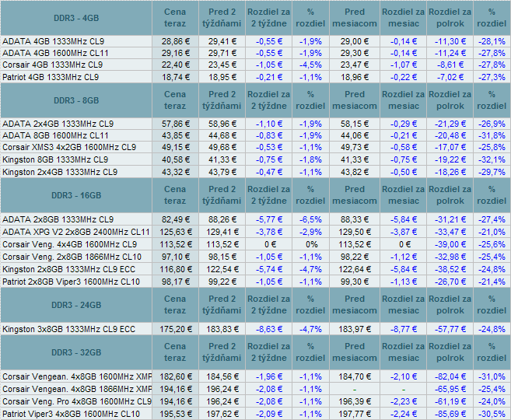Viewport: 511px width, 420px height.
Task: Click Corsair Veng. Pro 4x8GB 1600MHz CL9 name
Action: point(77,401)
